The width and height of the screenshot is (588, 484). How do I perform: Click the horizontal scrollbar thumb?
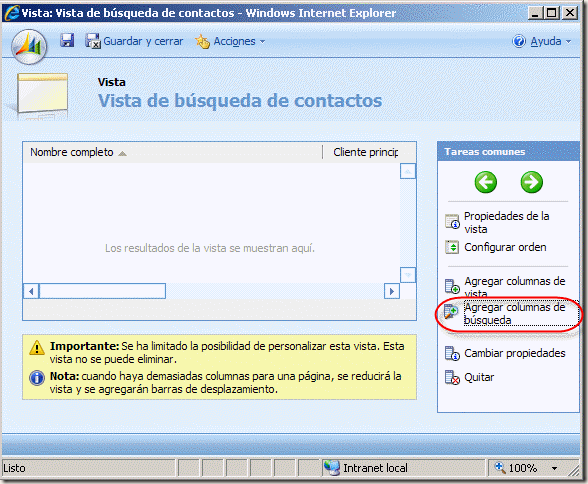(x=102, y=291)
